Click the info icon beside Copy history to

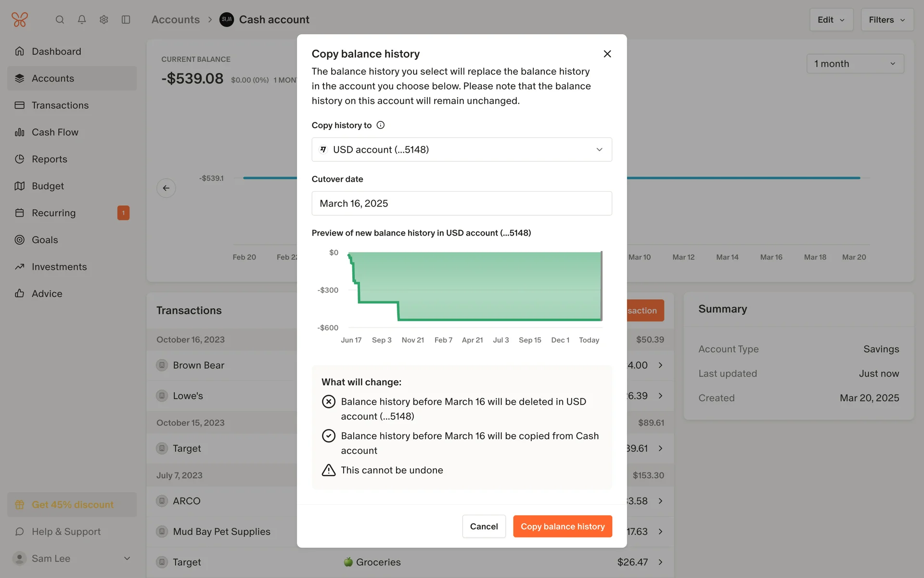381,125
